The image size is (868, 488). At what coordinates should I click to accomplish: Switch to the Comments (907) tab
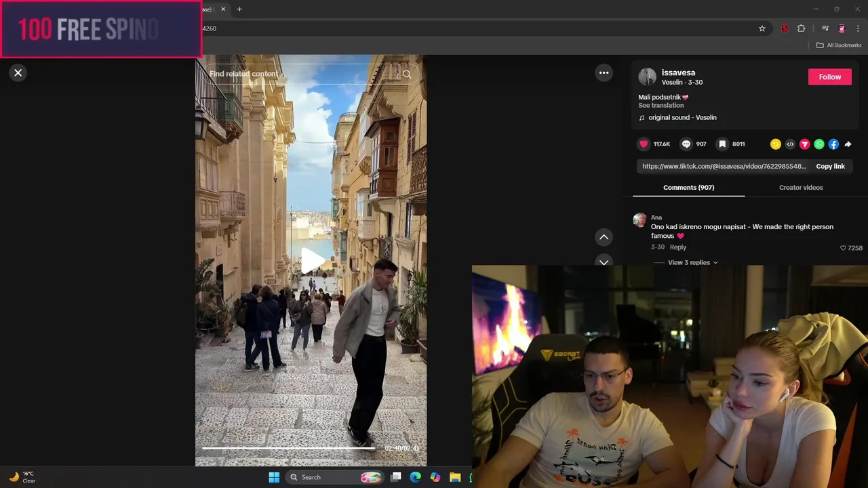688,187
